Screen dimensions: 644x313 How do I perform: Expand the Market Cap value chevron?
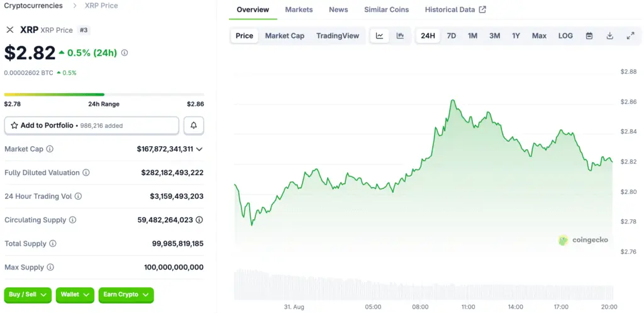199,149
